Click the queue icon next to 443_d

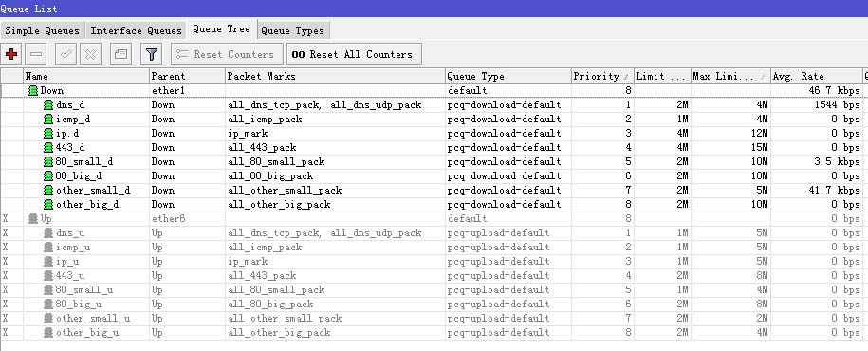pyautogui.click(x=48, y=147)
